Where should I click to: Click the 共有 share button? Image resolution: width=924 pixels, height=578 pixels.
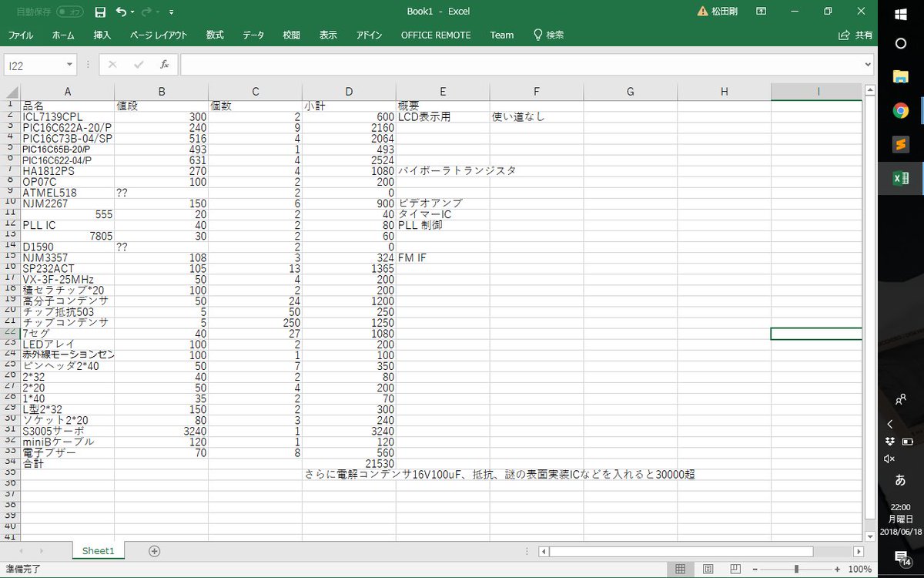tap(855, 35)
